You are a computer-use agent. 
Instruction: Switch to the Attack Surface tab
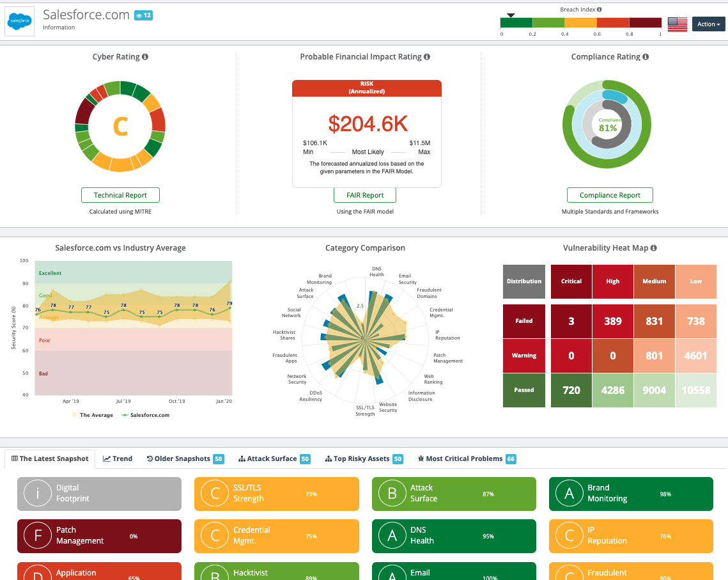point(274,459)
